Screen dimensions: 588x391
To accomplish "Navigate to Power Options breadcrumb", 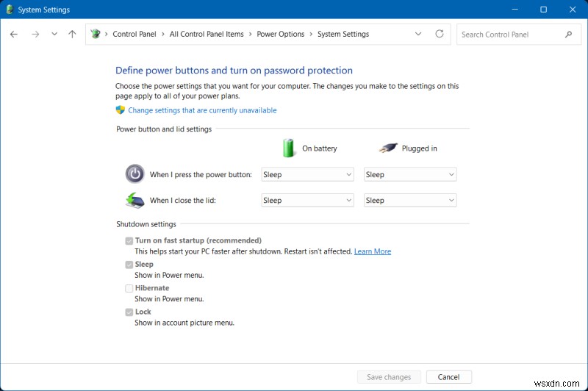I will tap(281, 34).
